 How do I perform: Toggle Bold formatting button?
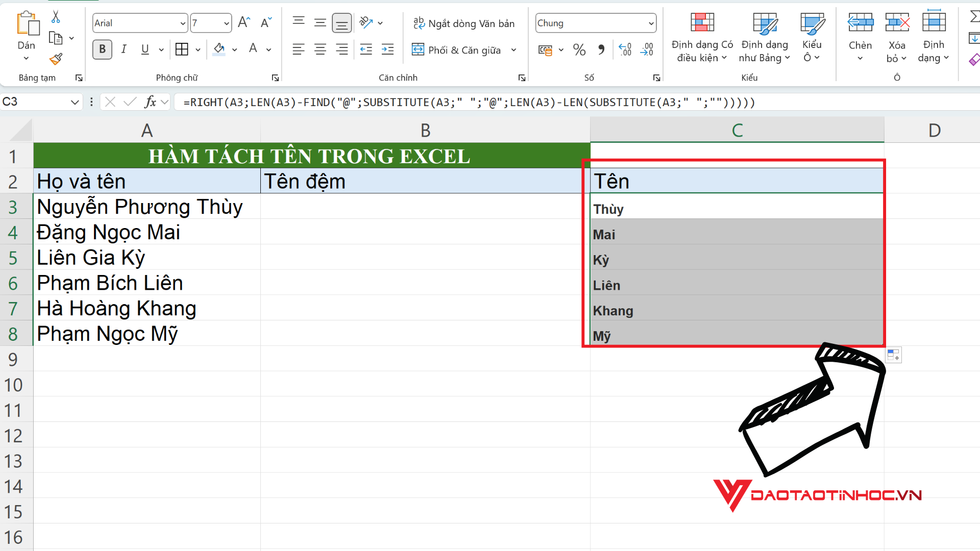click(102, 49)
